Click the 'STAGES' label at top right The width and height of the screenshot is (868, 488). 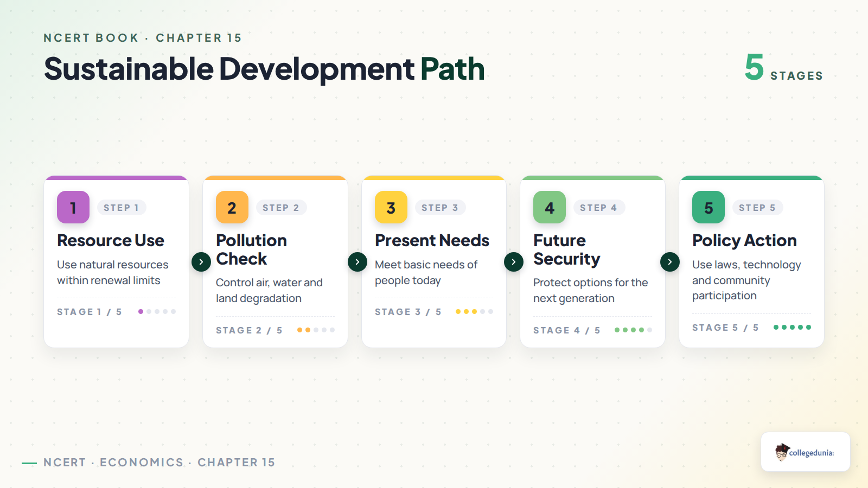(796, 76)
